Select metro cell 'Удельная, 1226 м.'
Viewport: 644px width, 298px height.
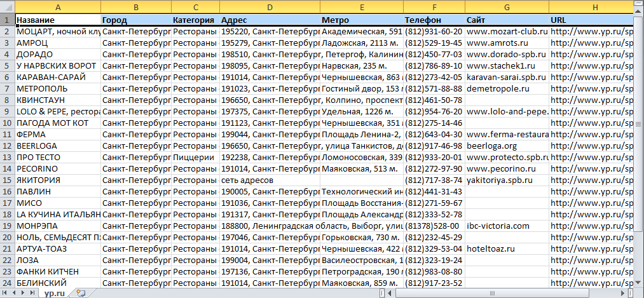[362, 112]
